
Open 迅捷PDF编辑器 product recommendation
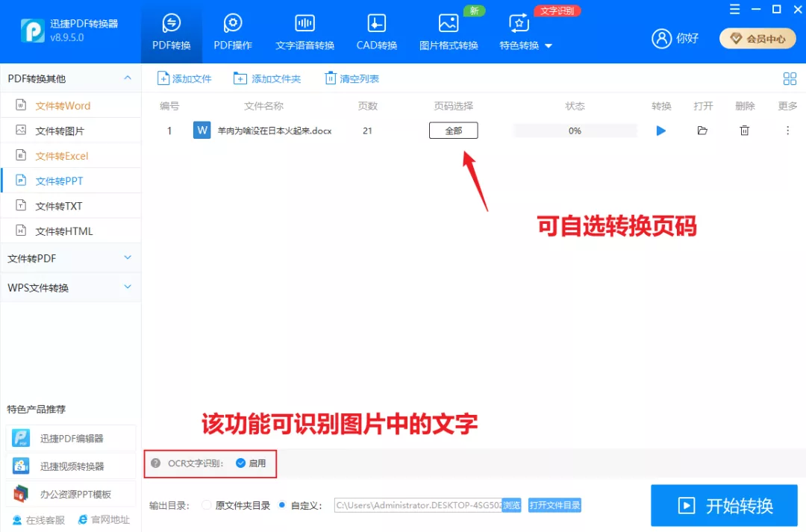pos(71,439)
